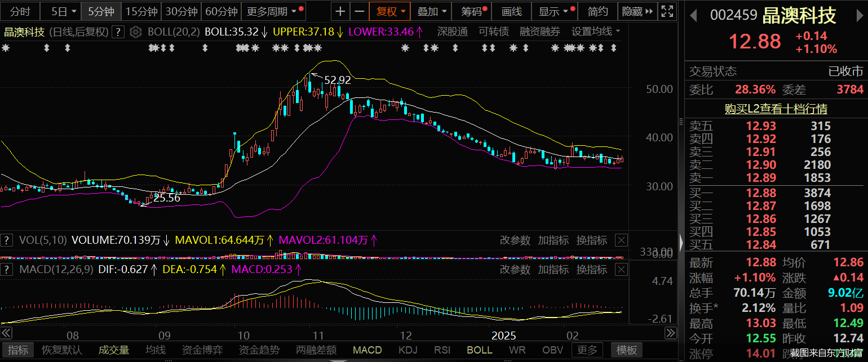Click 购买L2查看十档行情 link
The width and height of the screenshot is (868, 362).
click(x=776, y=109)
